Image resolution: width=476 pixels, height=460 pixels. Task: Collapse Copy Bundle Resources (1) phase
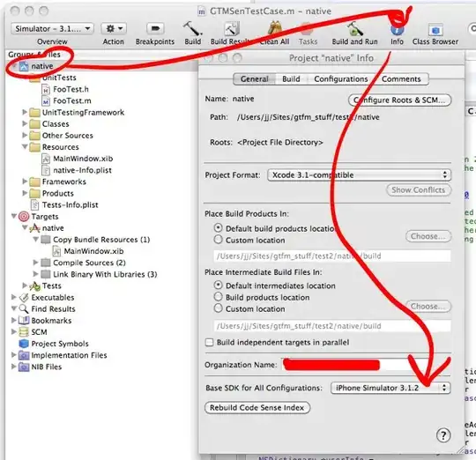pyautogui.click(x=35, y=239)
